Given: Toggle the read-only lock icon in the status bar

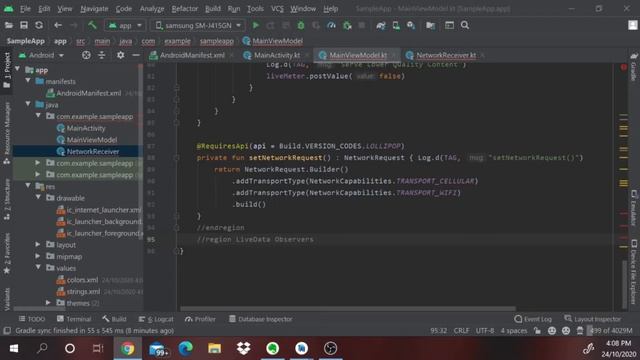Looking at the screenshot, I should [538, 331].
